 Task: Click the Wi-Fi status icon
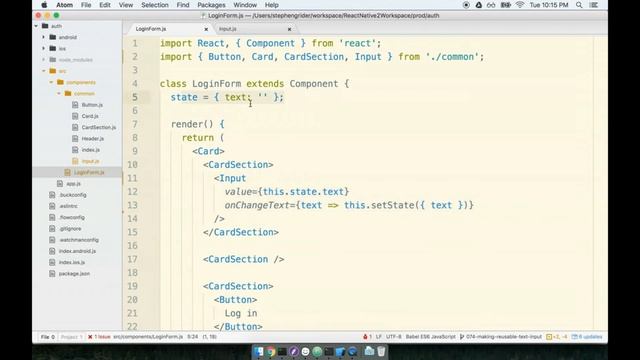(520, 5)
